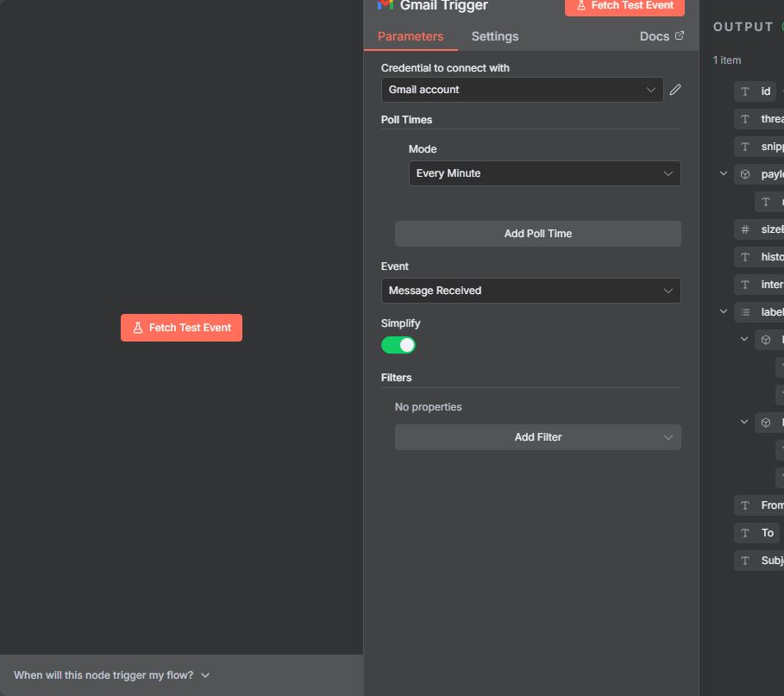
Task: Click the Gmail Trigger node title
Action: (443, 5)
